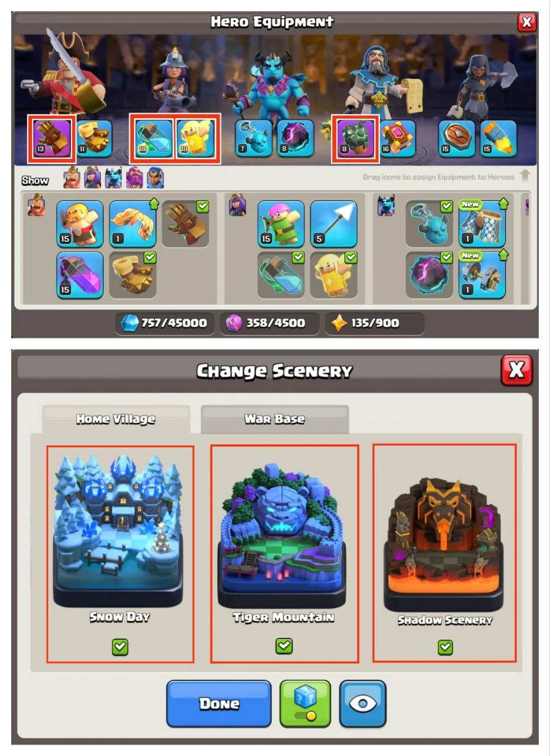The width and height of the screenshot is (550, 756).
Task: Switch to the Home Village tab
Action: 116,419
